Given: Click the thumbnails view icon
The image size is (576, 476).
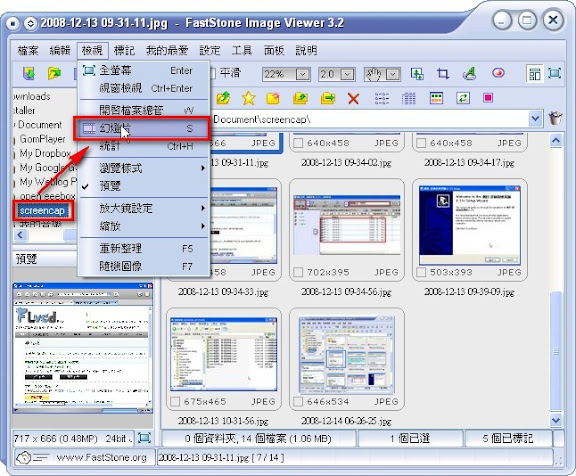Looking at the screenshot, I should 436,98.
